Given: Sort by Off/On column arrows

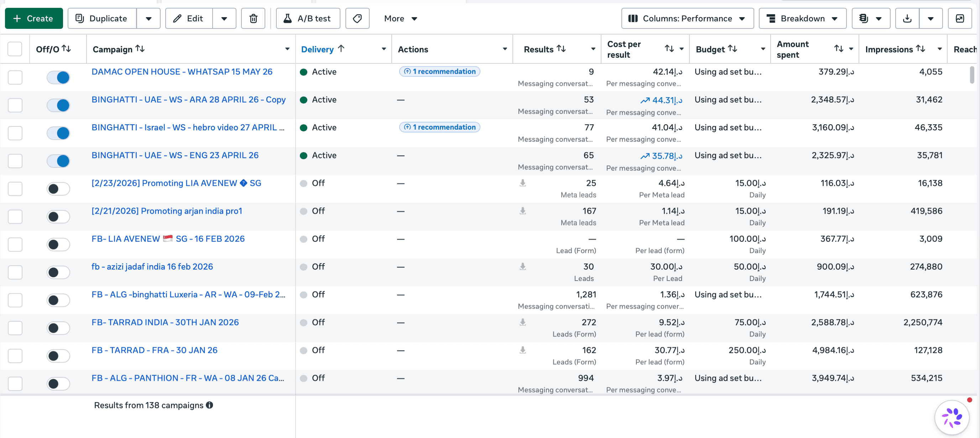Looking at the screenshot, I should [x=67, y=49].
